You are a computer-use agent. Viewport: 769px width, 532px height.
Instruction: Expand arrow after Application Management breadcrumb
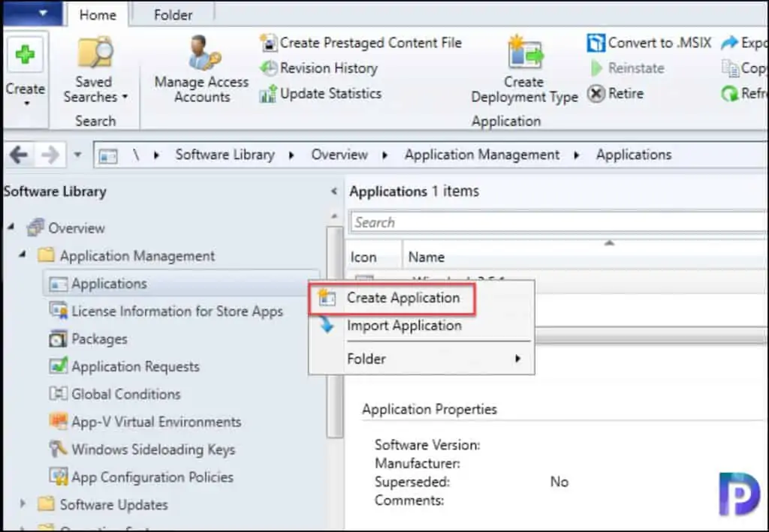(577, 155)
